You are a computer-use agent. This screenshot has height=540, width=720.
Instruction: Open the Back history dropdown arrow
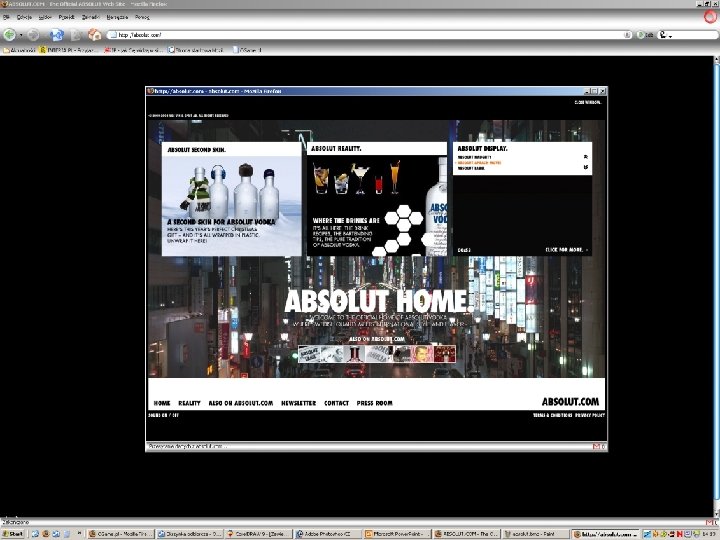point(21,35)
